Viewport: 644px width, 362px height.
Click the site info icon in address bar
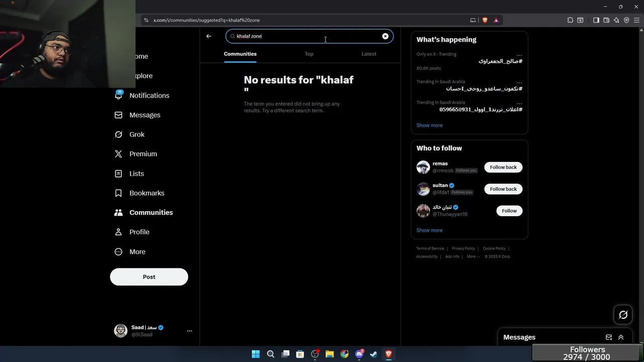coord(146,20)
